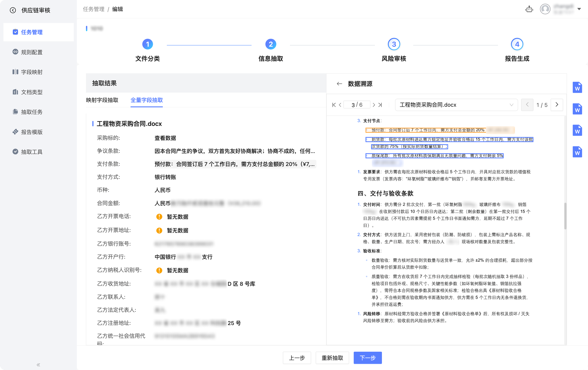Switch to 映射字段抽取 tab
This screenshot has width=588, height=370.
coord(102,100)
